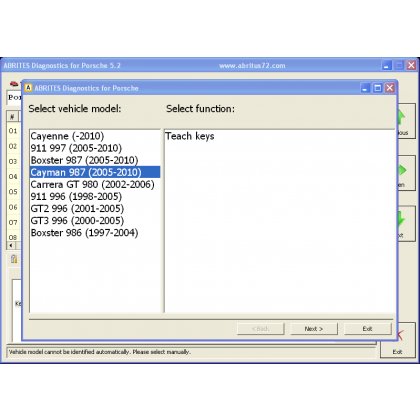Image resolution: width=420 pixels, height=420 pixels.
Task: Click the disabled < Back button
Action: 261,329
